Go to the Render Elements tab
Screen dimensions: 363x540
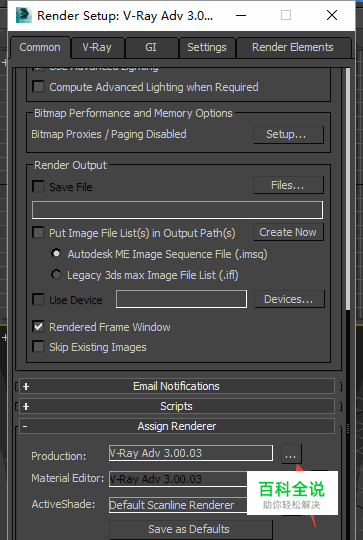[x=293, y=48]
